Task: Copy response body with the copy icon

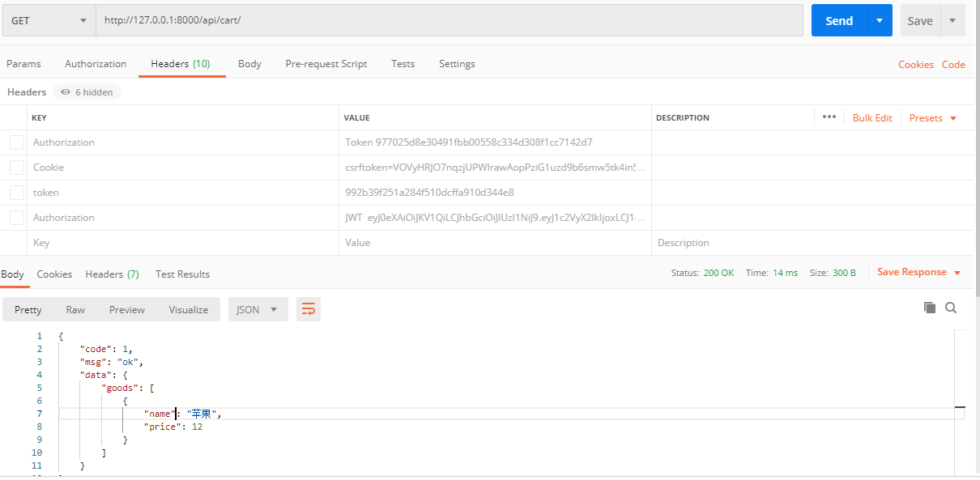Action: [x=930, y=308]
